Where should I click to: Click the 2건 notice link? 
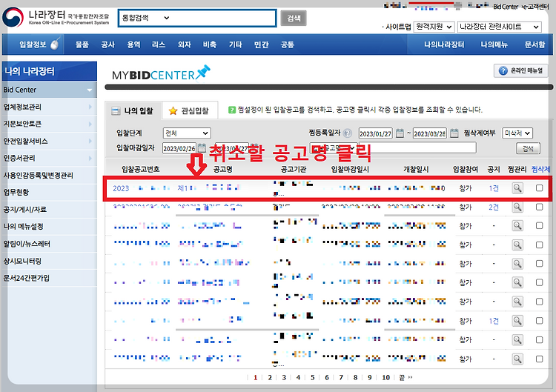(x=494, y=207)
